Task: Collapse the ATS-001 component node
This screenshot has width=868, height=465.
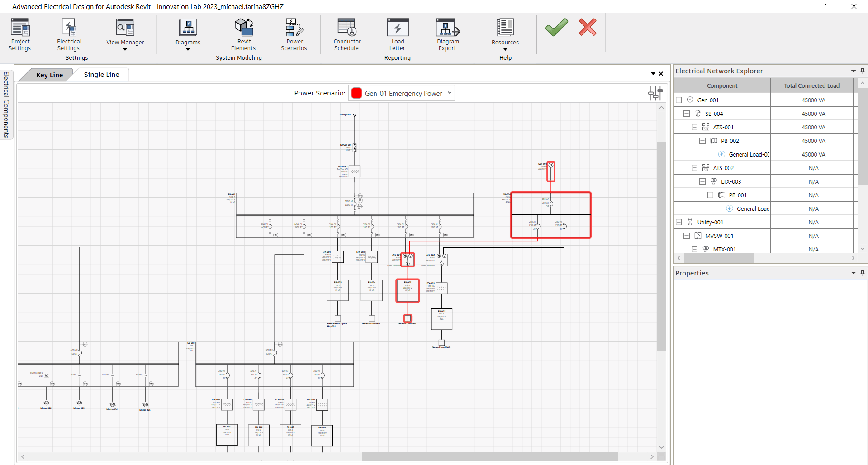Action: (694, 127)
